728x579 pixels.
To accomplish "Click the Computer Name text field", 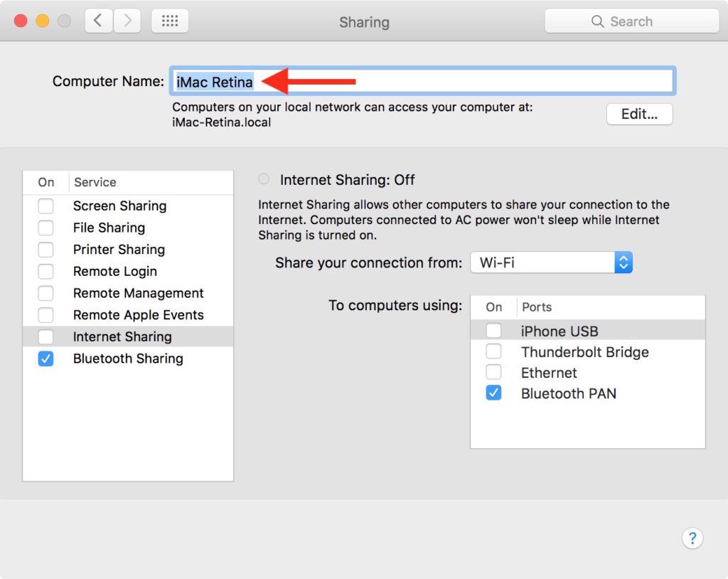I will click(x=462, y=82).
